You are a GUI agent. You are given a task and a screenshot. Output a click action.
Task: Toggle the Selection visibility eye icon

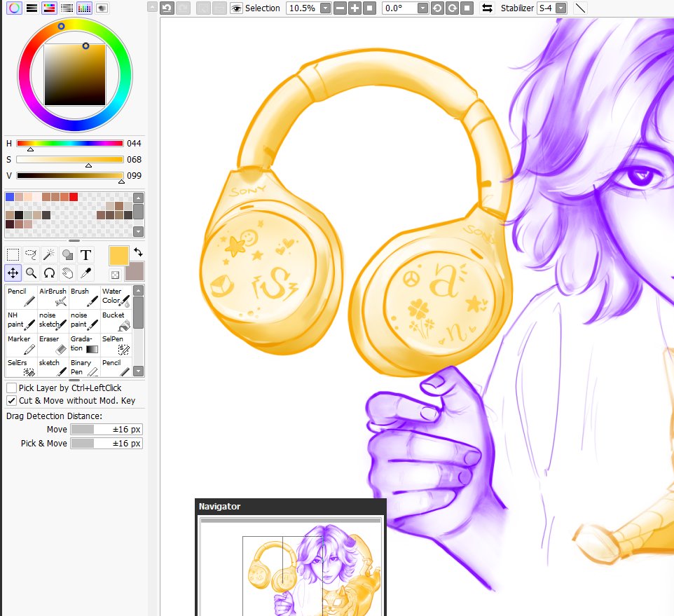[x=236, y=8]
